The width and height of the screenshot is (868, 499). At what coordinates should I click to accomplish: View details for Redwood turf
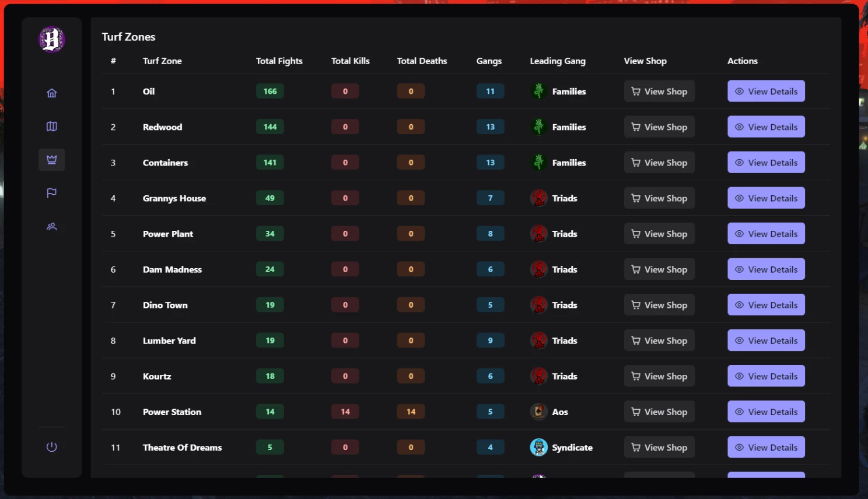coord(766,126)
